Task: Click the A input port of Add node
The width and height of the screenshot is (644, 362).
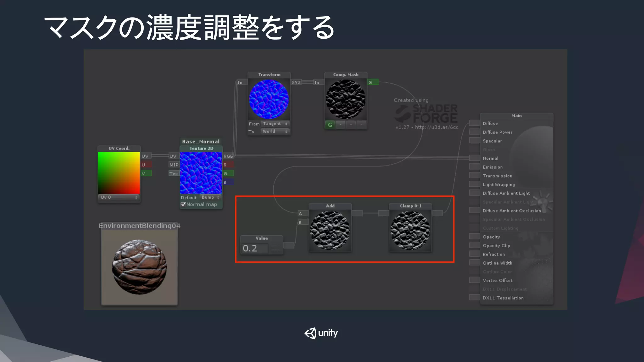Action: click(303, 213)
